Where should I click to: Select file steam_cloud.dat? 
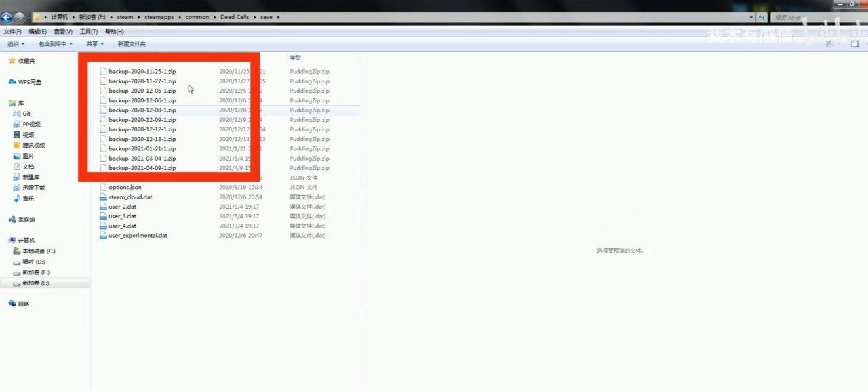click(130, 197)
